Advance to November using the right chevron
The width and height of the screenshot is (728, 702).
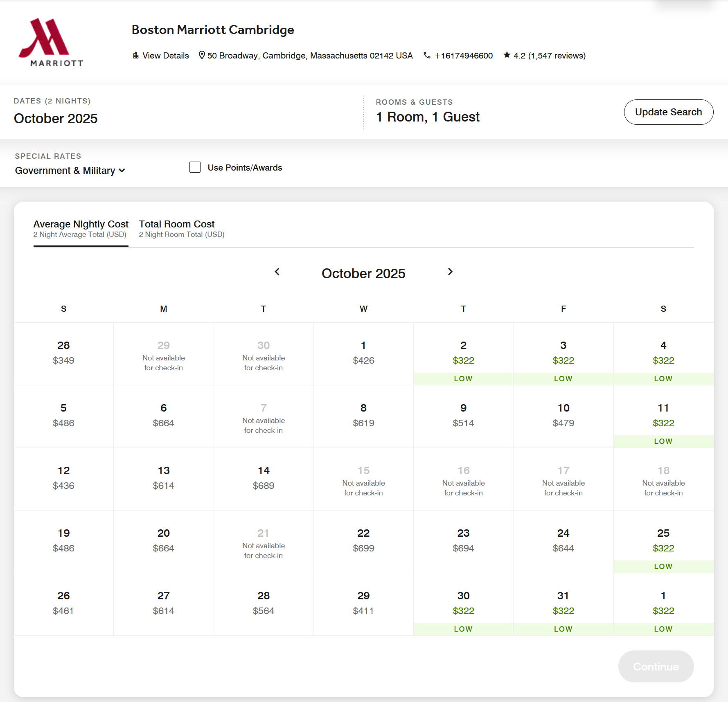pos(450,272)
